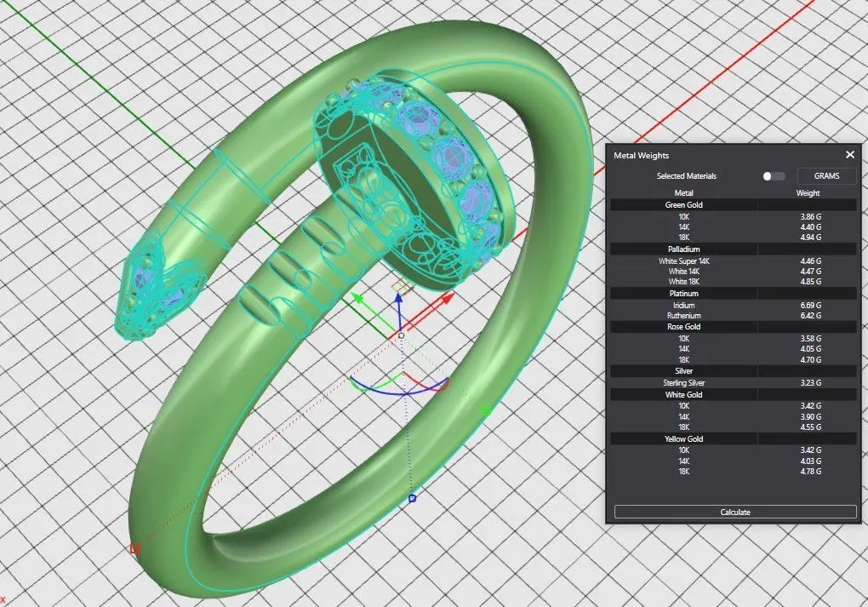The height and width of the screenshot is (607, 868).
Task: Click the red scale handle at bottom-left
Action: tap(134, 548)
